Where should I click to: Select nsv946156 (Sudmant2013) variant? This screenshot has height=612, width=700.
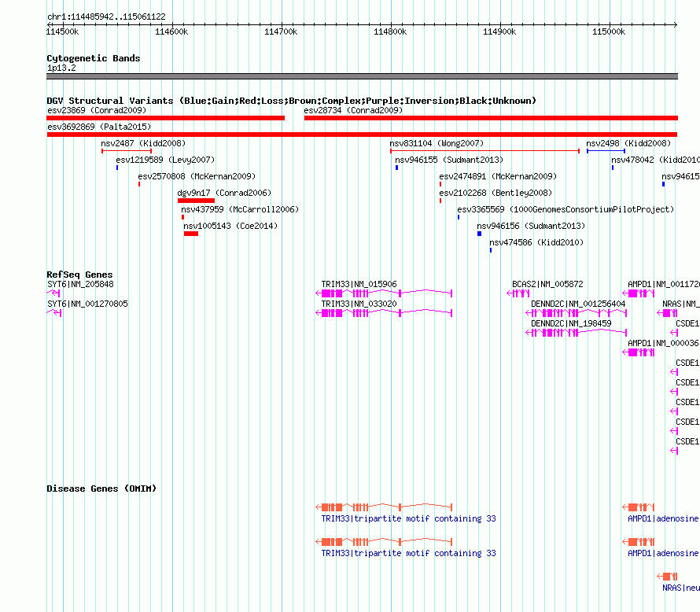tap(531, 226)
